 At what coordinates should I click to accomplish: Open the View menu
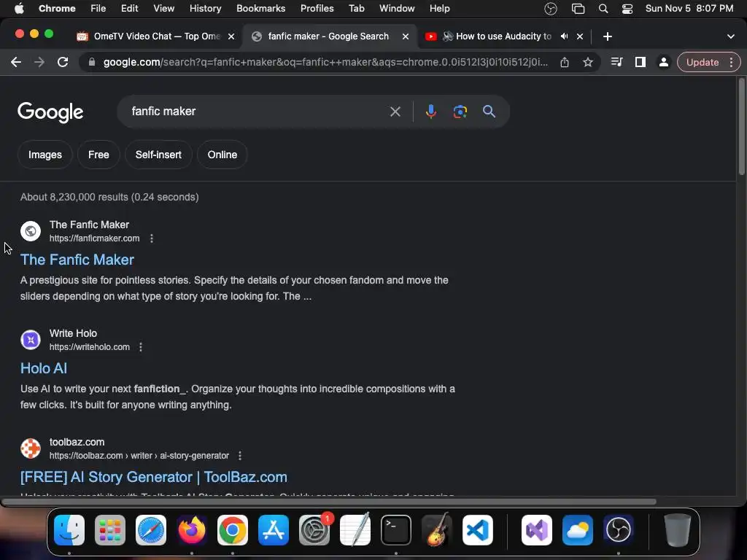click(164, 8)
